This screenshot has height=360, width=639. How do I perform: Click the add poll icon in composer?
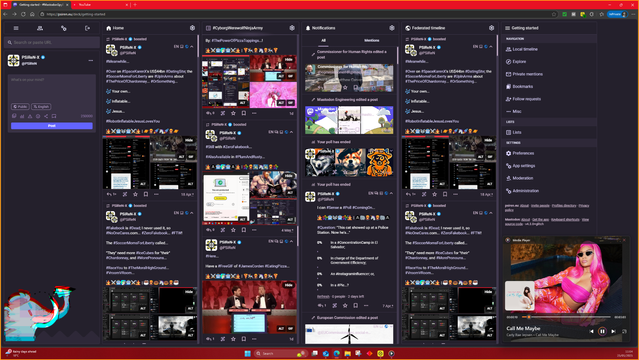pos(22,116)
